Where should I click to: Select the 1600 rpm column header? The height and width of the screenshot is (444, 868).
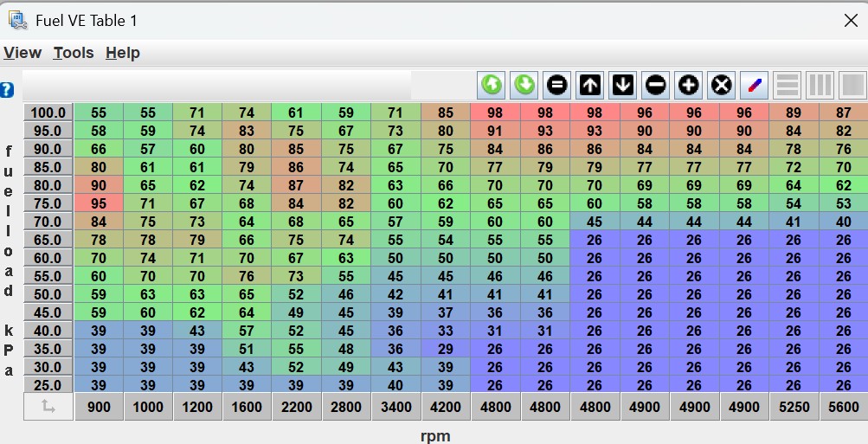[x=247, y=407]
